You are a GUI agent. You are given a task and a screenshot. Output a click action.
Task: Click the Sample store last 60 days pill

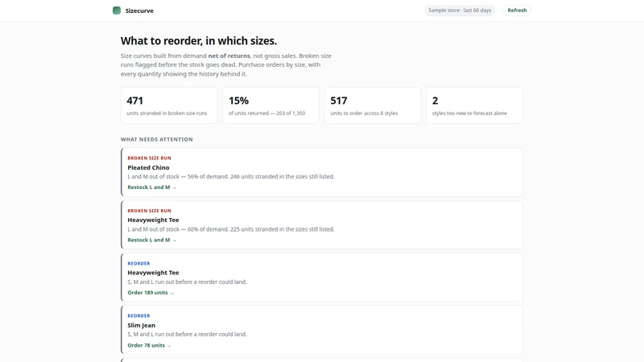point(460,10)
